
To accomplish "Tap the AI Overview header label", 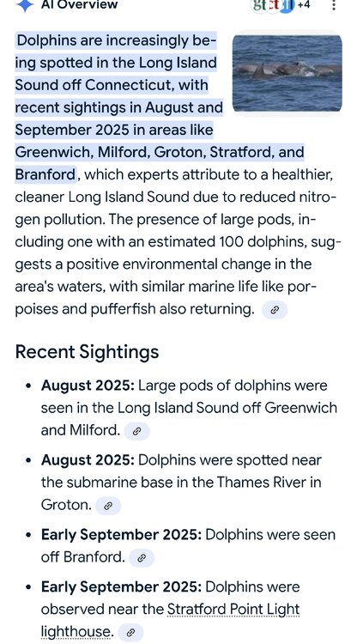I will tap(79, 5).
